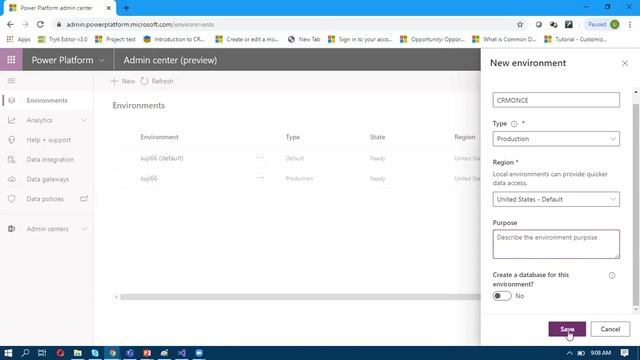Collapse the navigation hamburger menu
This screenshot has height=360, width=640.
(11, 81)
